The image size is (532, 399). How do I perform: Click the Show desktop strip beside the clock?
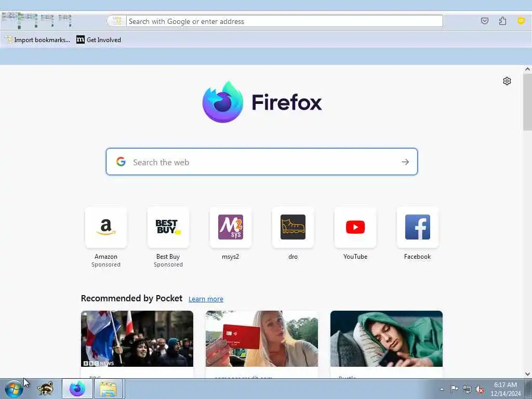528,389
